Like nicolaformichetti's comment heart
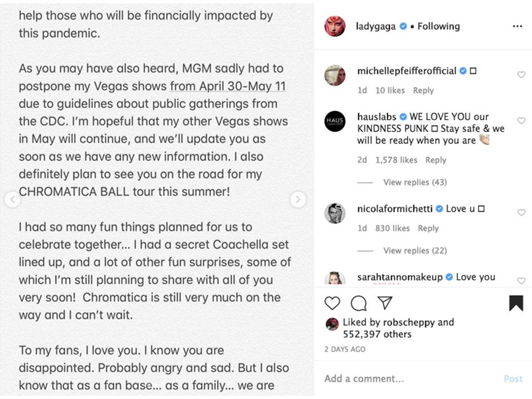The width and height of the screenshot is (532, 399). tap(521, 213)
